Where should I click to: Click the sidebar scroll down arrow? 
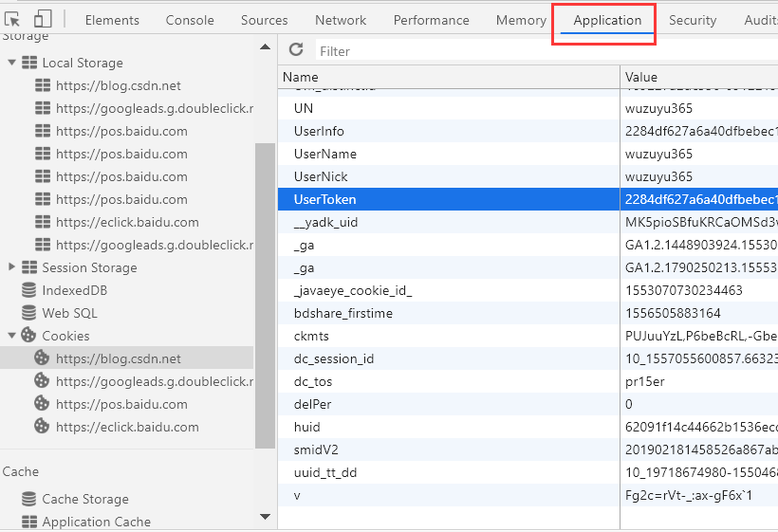pos(266,517)
